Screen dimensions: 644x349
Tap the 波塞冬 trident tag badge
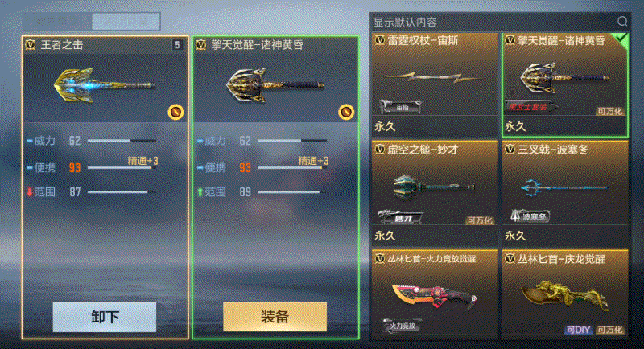tap(530, 216)
